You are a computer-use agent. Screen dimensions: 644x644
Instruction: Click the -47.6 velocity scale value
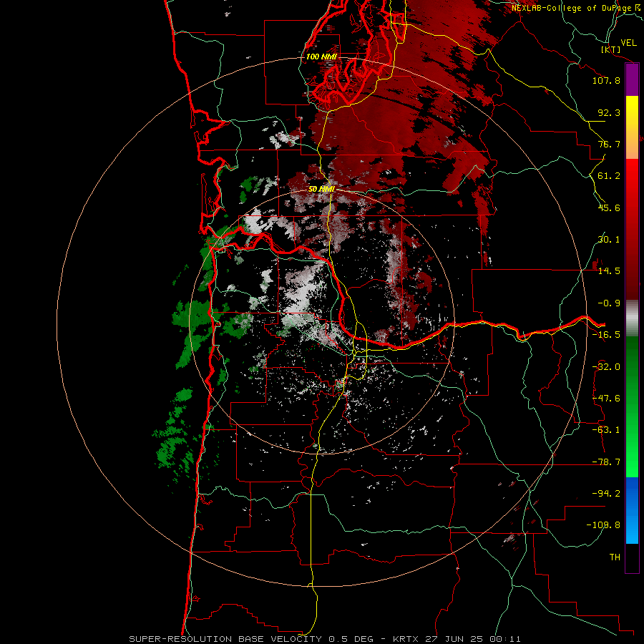[x=606, y=399]
